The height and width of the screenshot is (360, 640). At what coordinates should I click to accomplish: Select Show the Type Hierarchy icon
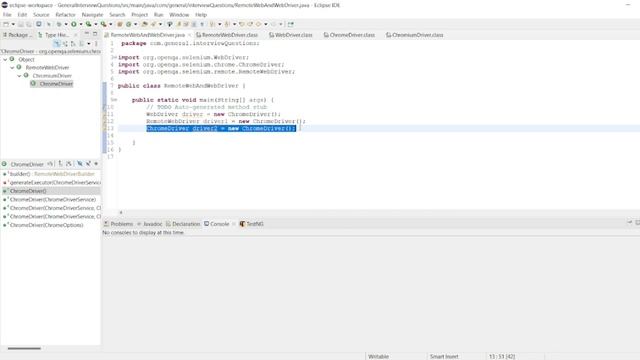[57, 44]
